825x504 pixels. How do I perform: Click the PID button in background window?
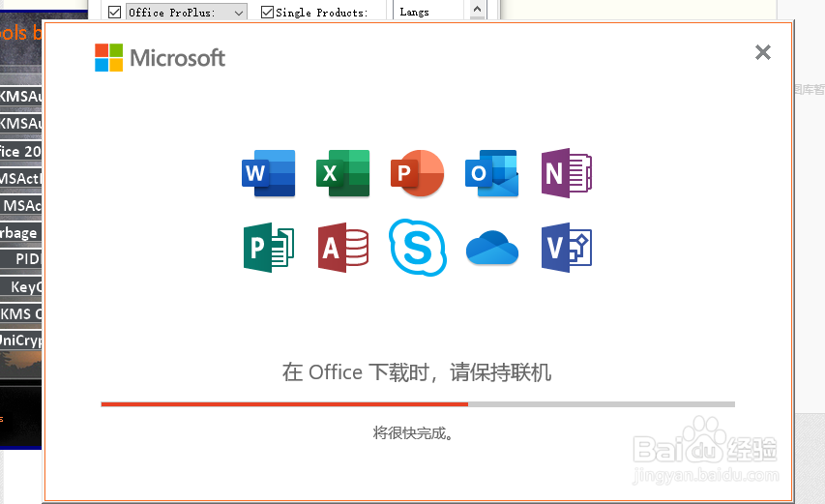coord(21,259)
